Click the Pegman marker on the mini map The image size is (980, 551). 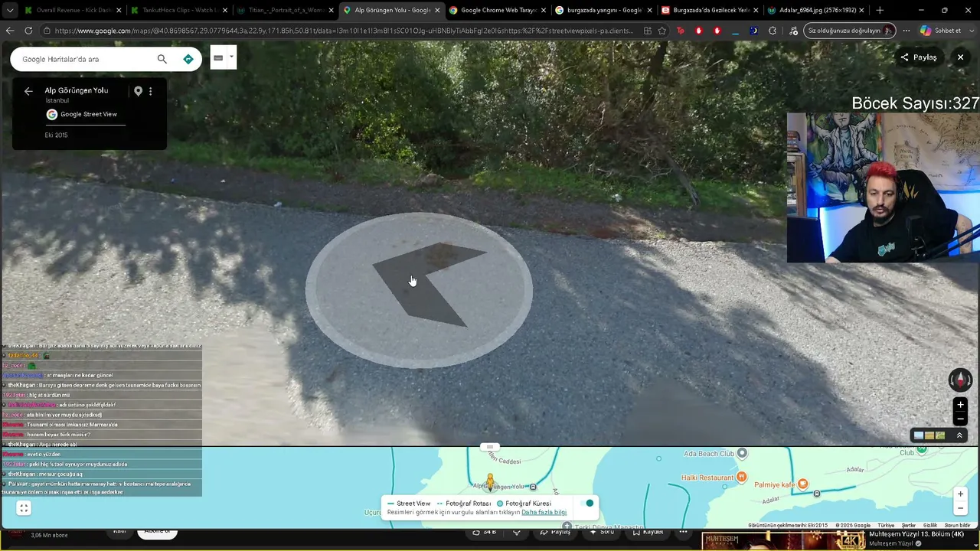click(x=490, y=483)
